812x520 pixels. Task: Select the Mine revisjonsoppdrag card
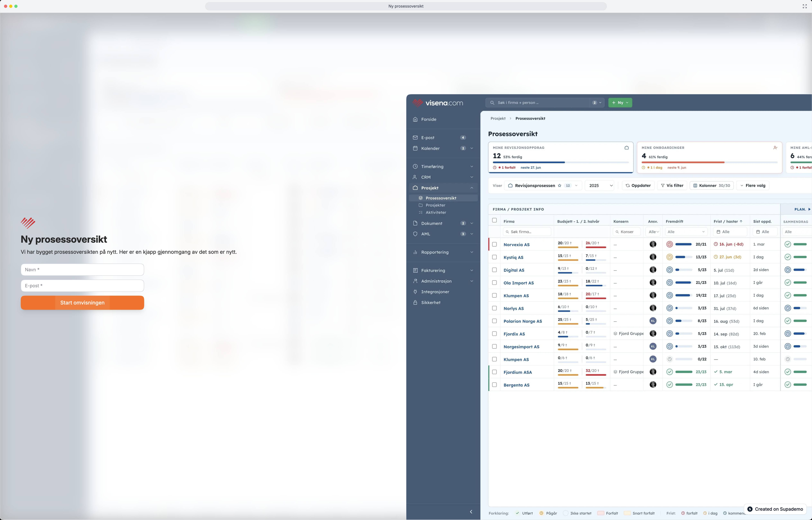coord(561,157)
